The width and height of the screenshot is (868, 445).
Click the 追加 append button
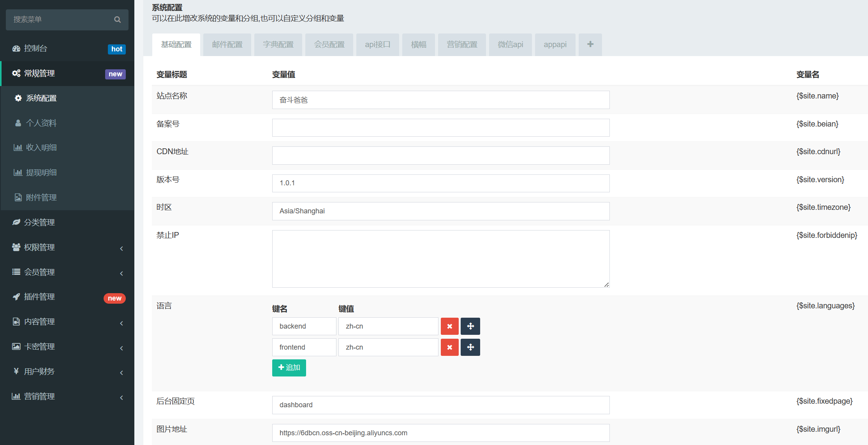click(289, 368)
